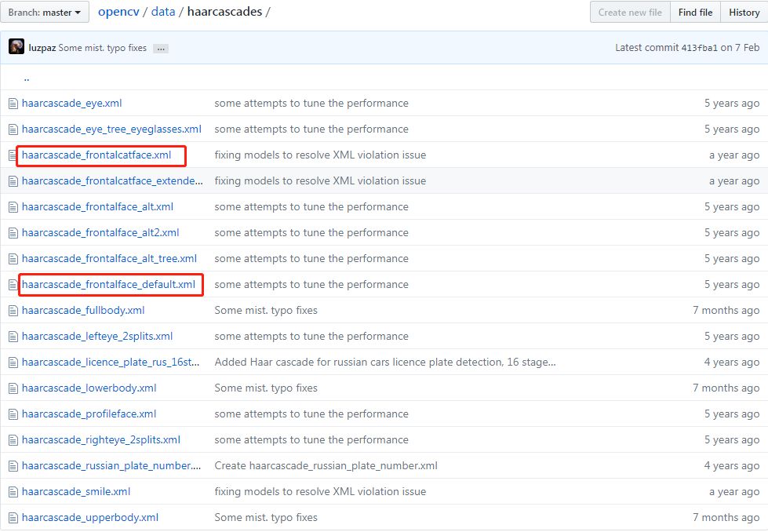The height and width of the screenshot is (532, 768).
Task: Click file icon beside haarcascade_upperbody.xml
Action: 13,518
